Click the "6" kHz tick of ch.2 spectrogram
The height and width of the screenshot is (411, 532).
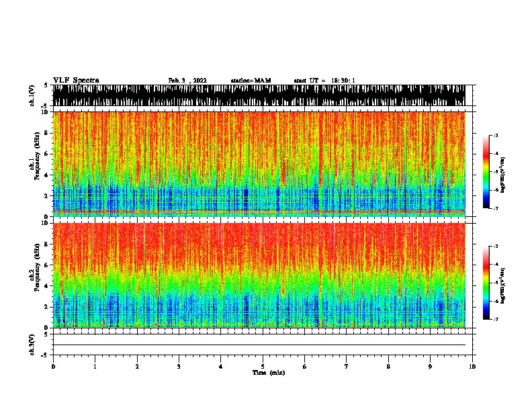click(47, 265)
